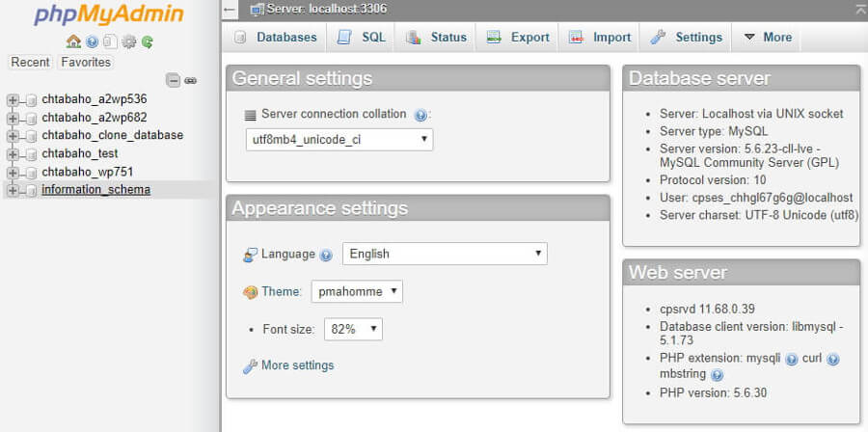The image size is (868, 432).
Task: Click the help icon next to Language
Action: 326,255
